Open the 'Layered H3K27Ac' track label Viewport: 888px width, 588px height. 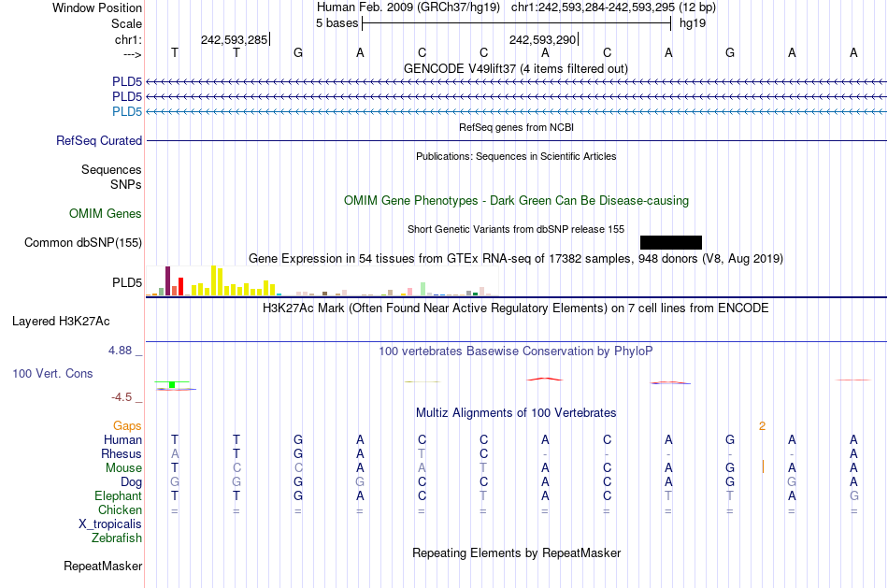coord(61,322)
